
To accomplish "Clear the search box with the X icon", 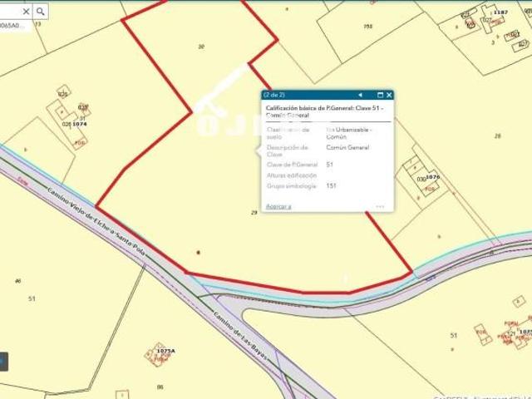I will coord(26,12).
